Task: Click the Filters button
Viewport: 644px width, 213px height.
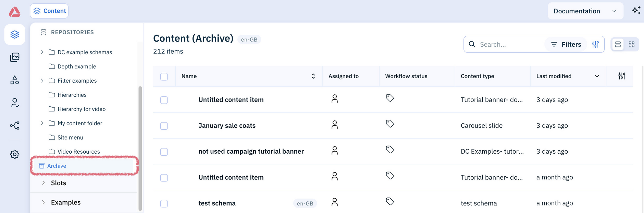Action: 566,44
